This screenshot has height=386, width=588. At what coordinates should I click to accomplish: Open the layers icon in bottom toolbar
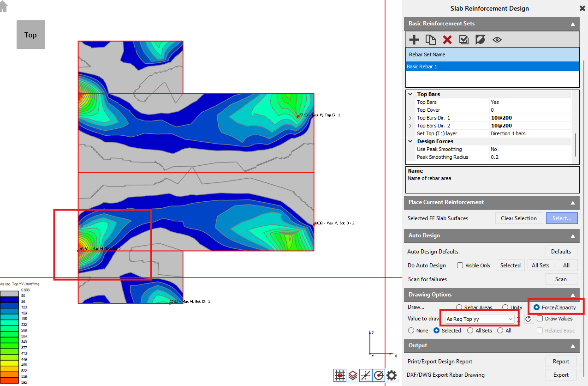[x=353, y=375]
